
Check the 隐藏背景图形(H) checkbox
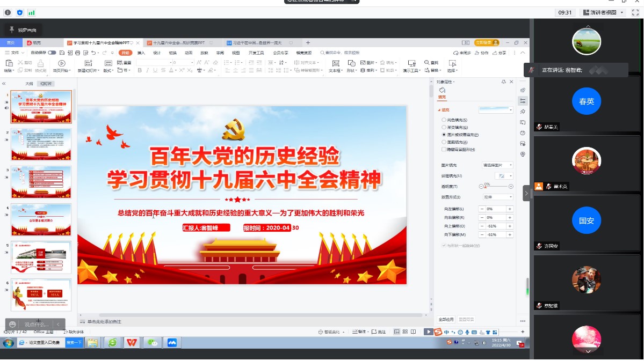pyautogui.click(x=444, y=150)
